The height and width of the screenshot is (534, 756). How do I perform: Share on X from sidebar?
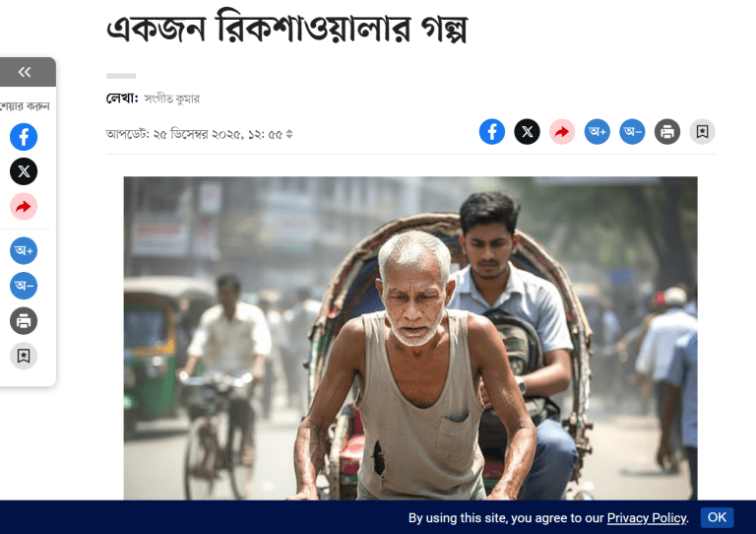tap(24, 171)
